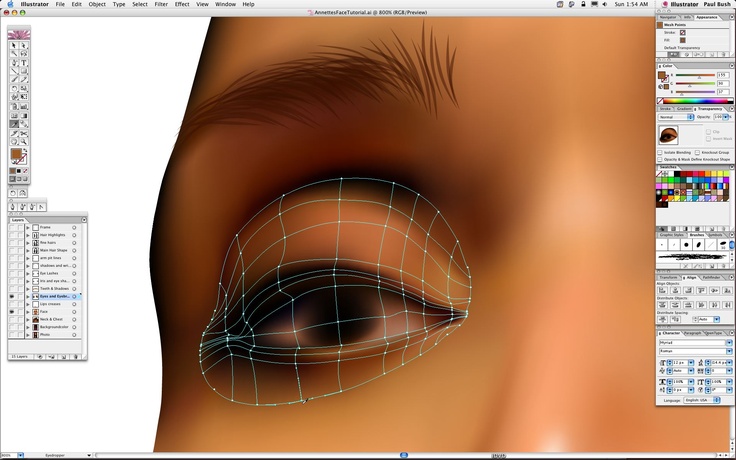This screenshot has height=460, width=736.
Task: Switch to the Pathfinder tab
Action: (712, 277)
